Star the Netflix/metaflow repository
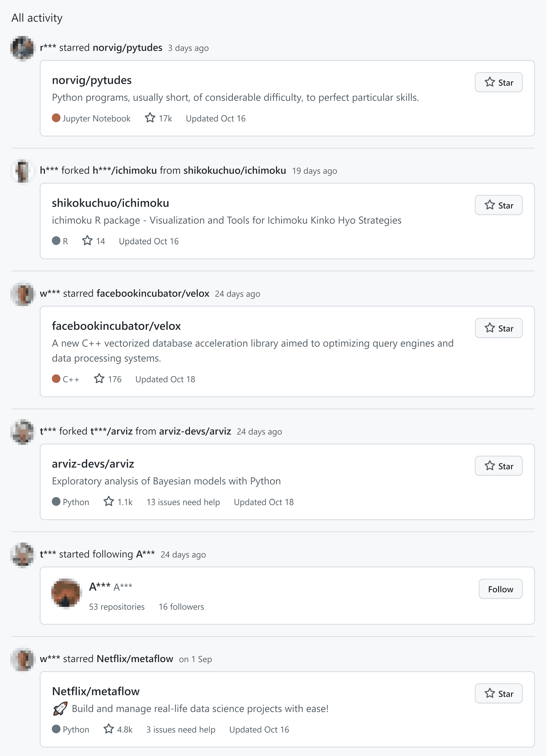 498,694
